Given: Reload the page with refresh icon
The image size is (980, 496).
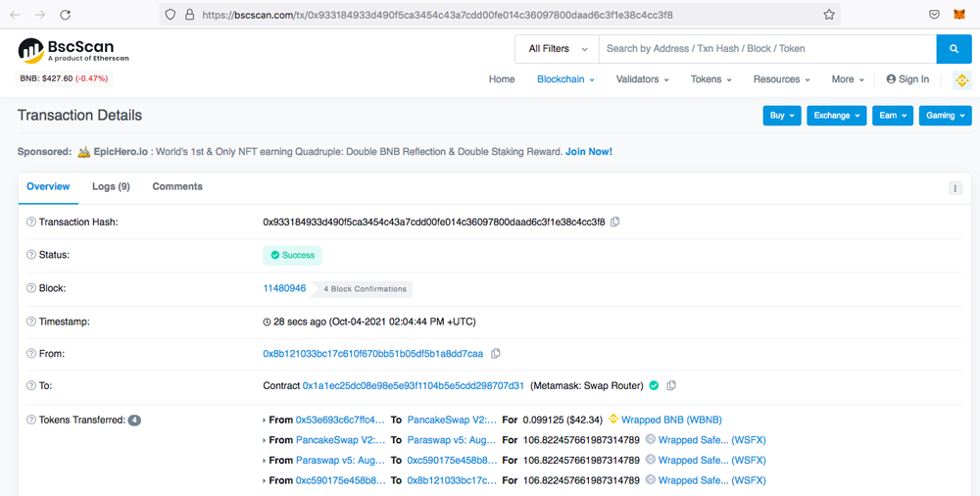Looking at the screenshot, I should tap(65, 15).
